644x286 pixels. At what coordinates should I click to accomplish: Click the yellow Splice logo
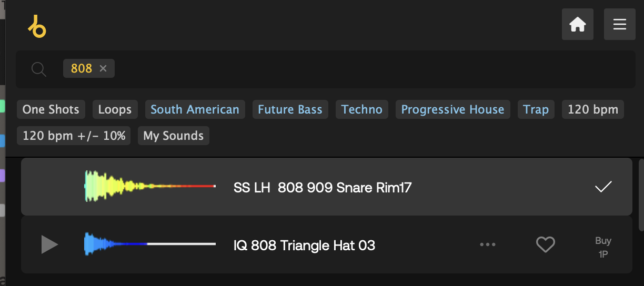[37, 26]
